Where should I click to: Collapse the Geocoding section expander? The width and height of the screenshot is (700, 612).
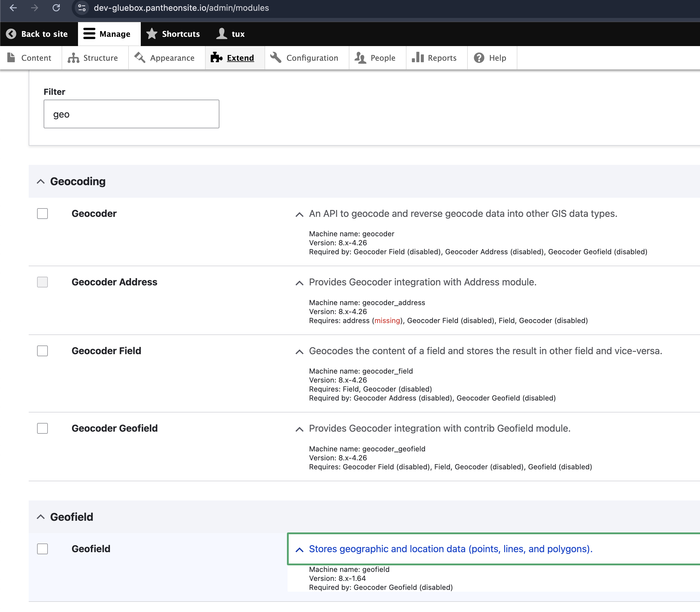(40, 181)
